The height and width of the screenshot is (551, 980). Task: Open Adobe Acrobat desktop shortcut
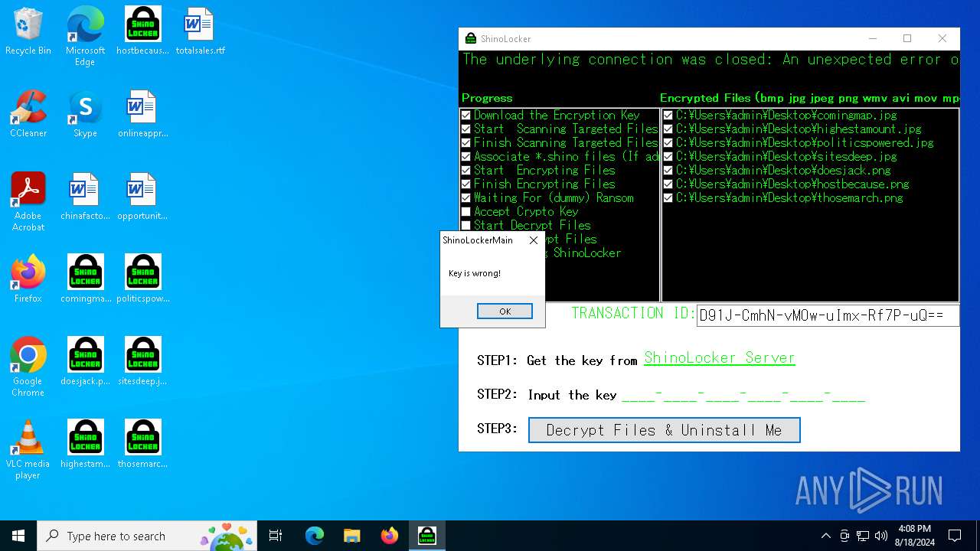pyautogui.click(x=28, y=202)
